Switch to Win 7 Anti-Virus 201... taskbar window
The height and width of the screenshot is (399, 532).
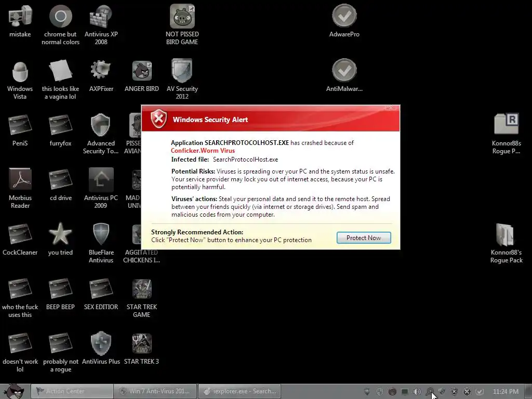155,391
